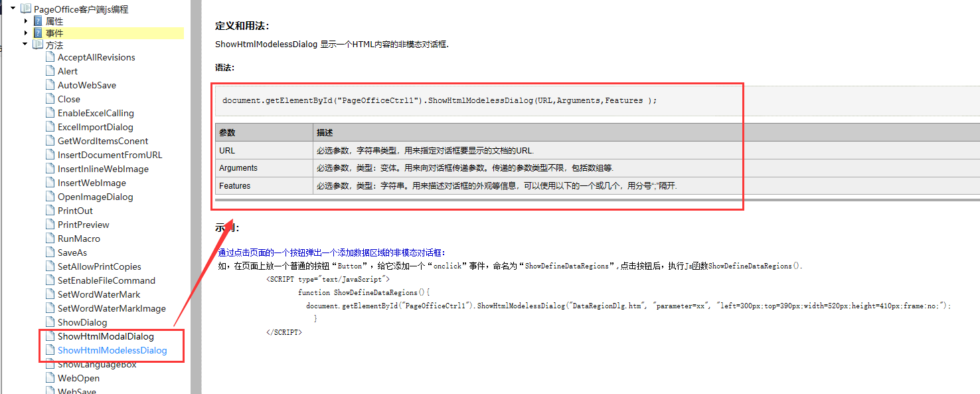The width and height of the screenshot is (980, 394).
Task: Click the help icon next to 属性
Action: (38, 21)
